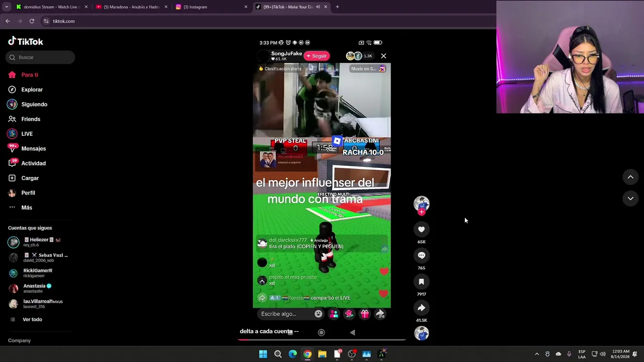Focus the Buscar search field

(x=40, y=57)
